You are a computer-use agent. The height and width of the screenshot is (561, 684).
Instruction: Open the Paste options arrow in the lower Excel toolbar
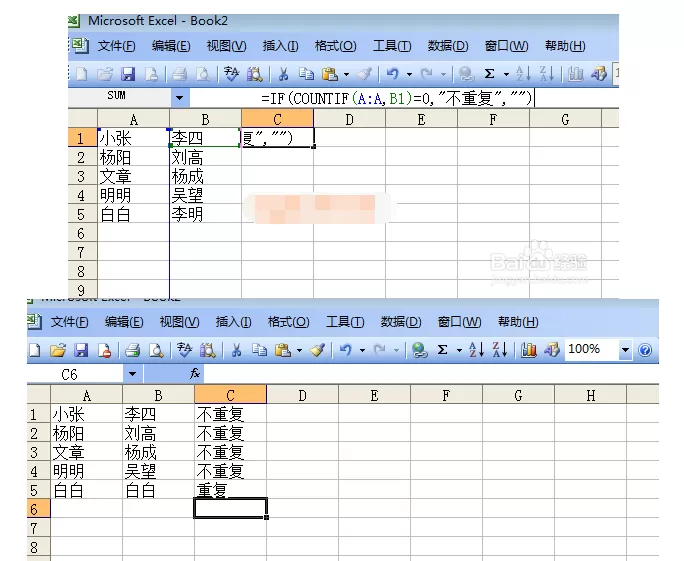(x=299, y=350)
